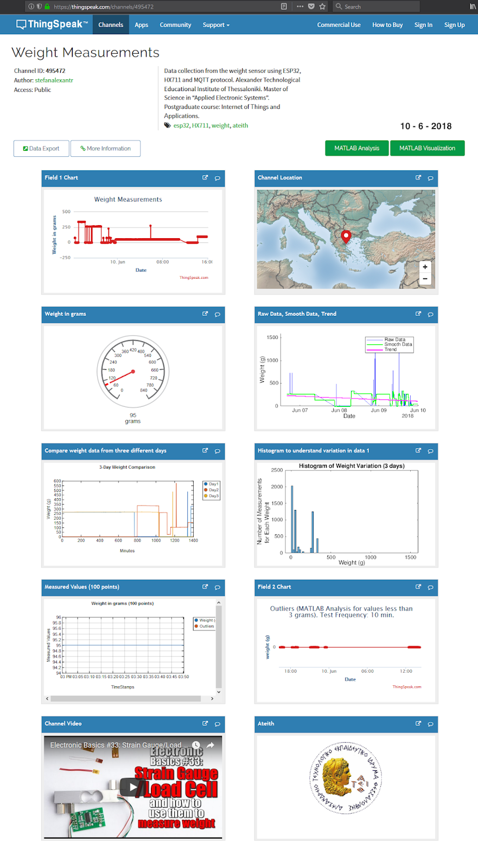Image resolution: width=478 pixels, height=868 pixels.
Task: Open reader view icon in address bar
Action: click(x=284, y=7)
